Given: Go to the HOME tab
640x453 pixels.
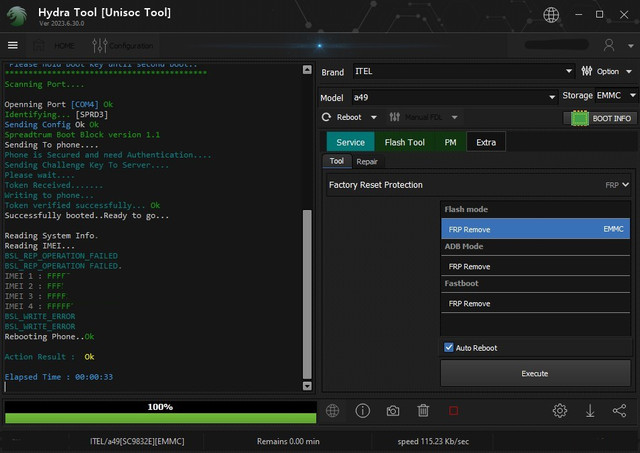Looking at the screenshot, I should (x=56, y=45).
